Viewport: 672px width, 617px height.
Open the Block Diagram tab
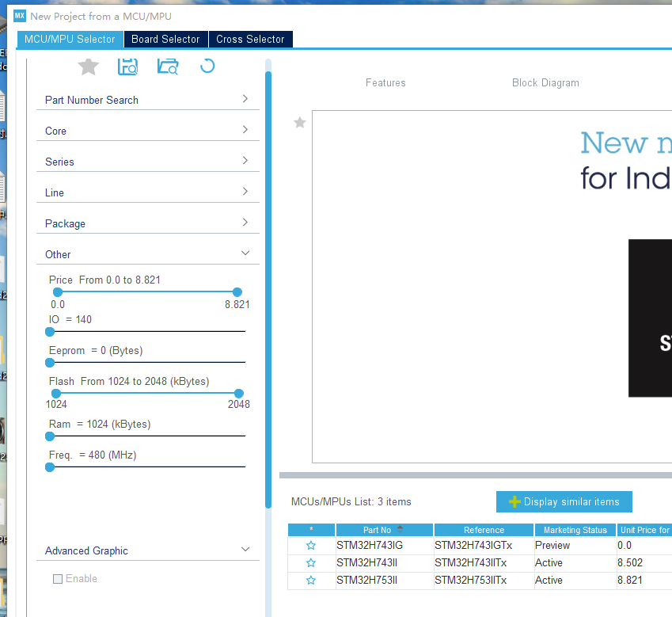tap(545, 82)
